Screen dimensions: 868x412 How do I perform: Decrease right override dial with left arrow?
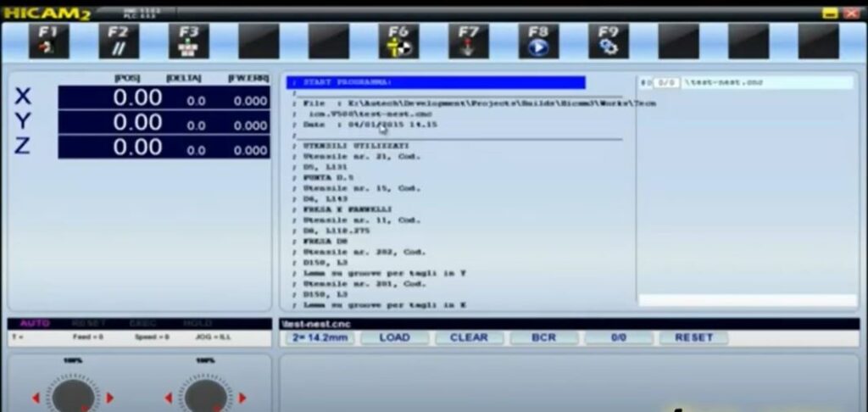tap(168, 398)
